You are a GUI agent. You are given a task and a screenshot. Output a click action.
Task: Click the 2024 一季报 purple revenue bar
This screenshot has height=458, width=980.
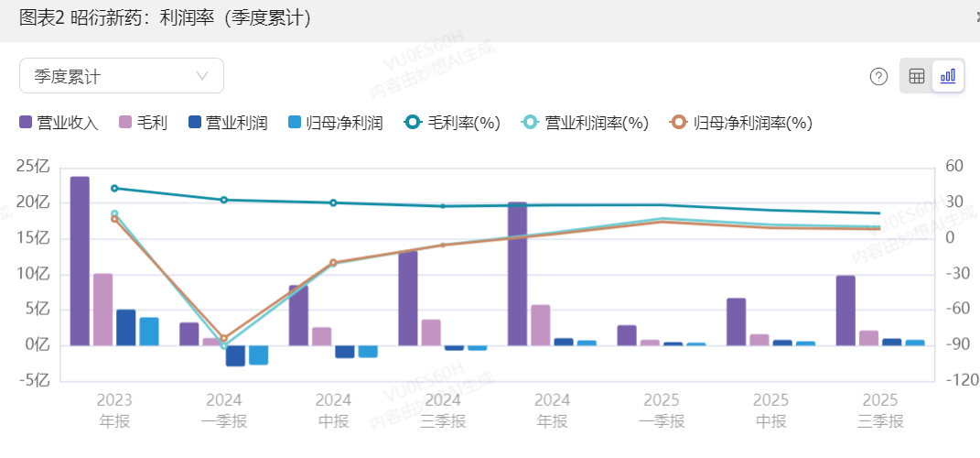tap(188, 334)
